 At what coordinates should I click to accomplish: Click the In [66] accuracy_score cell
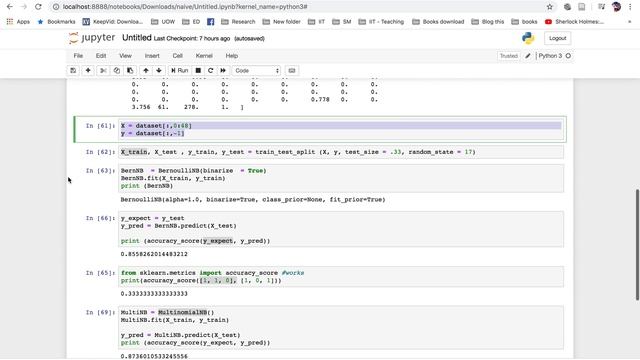(x=341, y=229)
